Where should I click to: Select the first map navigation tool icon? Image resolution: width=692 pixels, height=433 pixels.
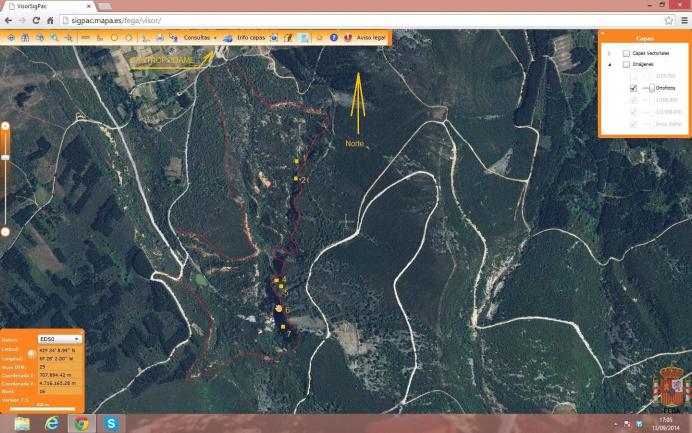11,37
